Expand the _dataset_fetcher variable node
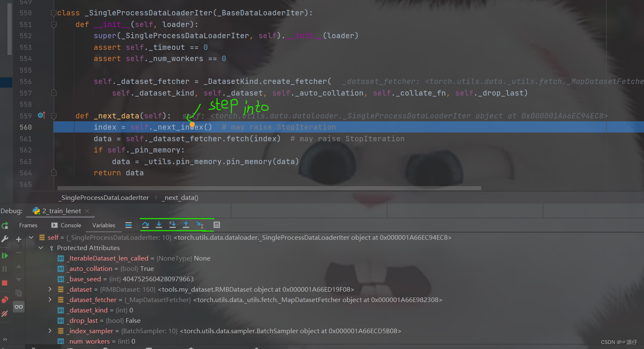Image resolution: width=644 pixels, height=349 pixels. tap(50, 300)
